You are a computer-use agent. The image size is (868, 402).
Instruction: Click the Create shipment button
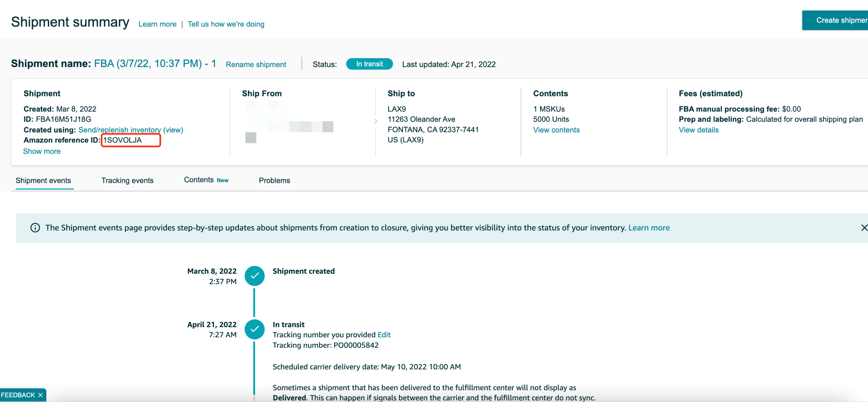[835, 20]
